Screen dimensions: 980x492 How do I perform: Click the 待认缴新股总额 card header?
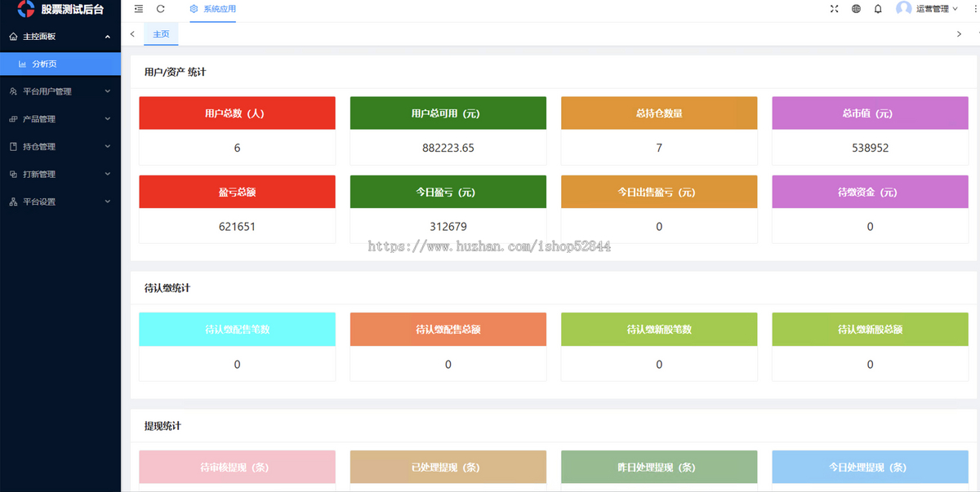870,330
